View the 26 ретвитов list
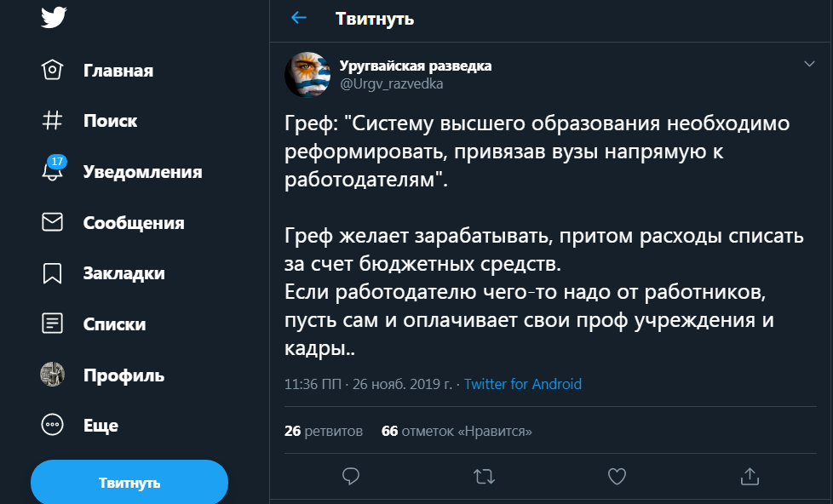 click(x=324, y=431)
